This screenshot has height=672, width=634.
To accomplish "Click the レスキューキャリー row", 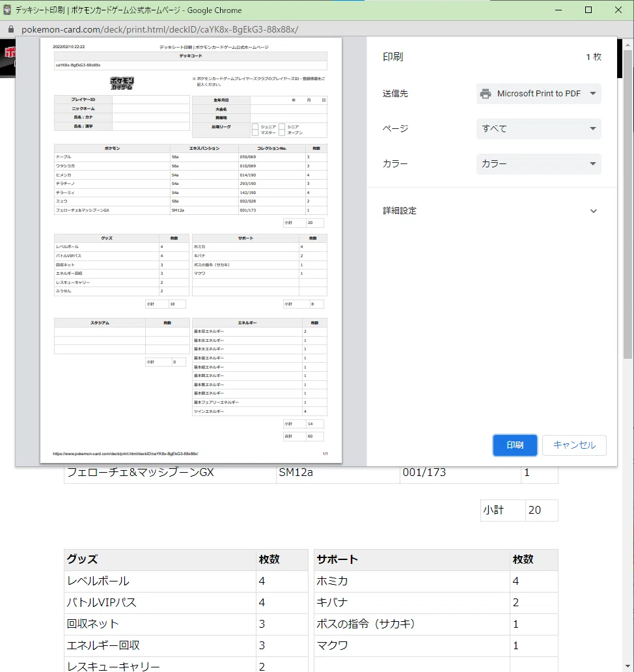I will tap(186, 665).
